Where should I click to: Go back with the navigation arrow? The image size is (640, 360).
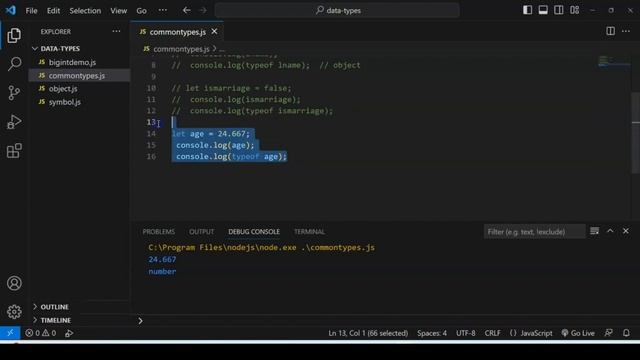(x=187, y=10)
